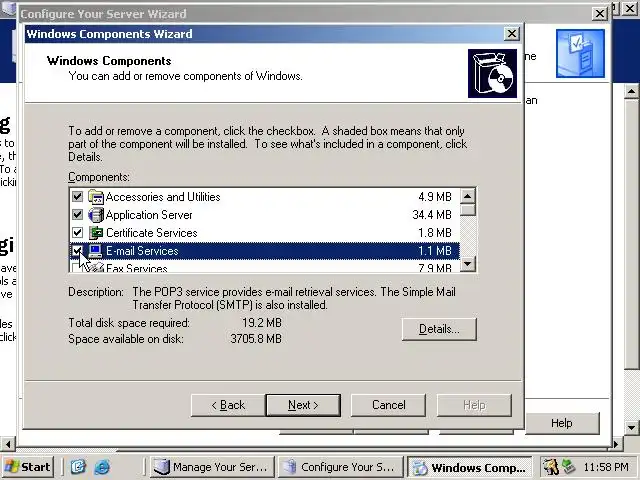Click the network tray icon near clock

click(569, 467)
